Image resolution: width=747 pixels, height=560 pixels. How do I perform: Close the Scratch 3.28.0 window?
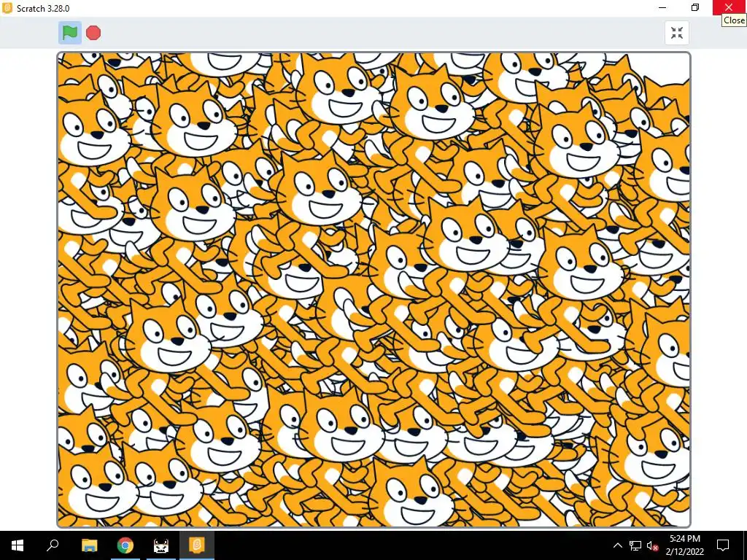click(x=729, y=7)
